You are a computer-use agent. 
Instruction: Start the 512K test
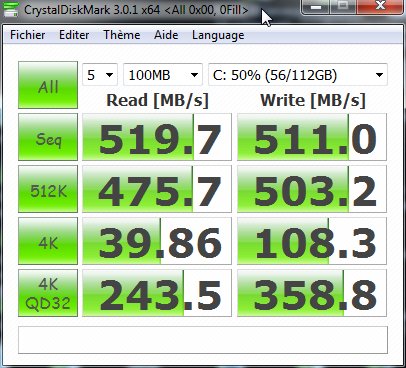pyautogui.click(x=48, y=189)
